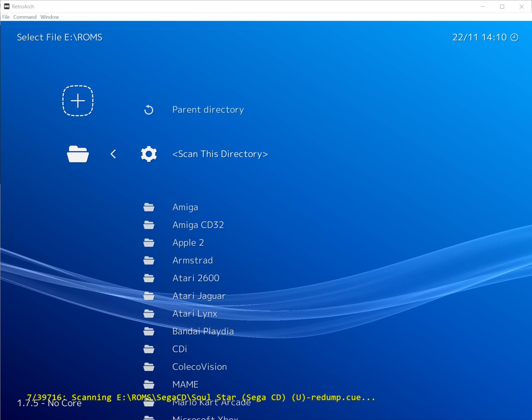Click the CDi folder icon
The width and height of the screenshot is (532, 420).
(x=149, y=349)
